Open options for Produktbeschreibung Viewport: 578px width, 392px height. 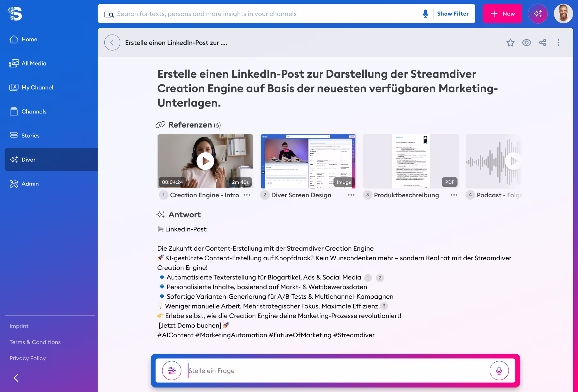(454, 195)
